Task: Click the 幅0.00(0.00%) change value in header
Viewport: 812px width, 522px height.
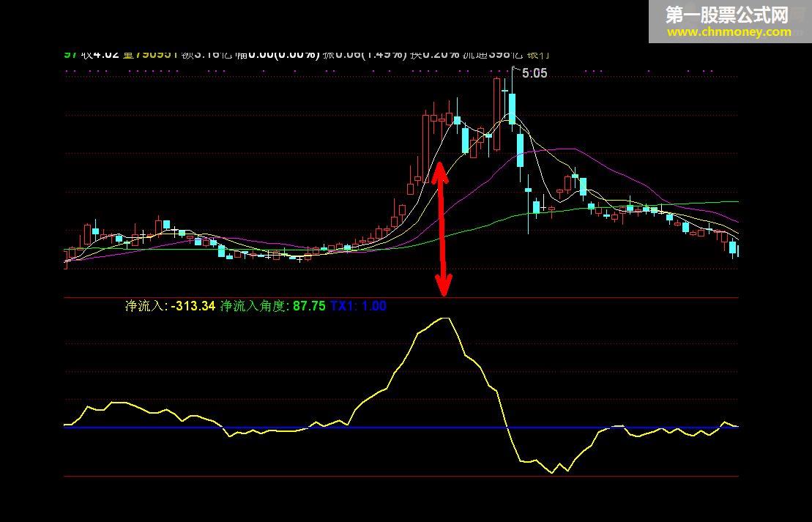Action: coord(277,54)
